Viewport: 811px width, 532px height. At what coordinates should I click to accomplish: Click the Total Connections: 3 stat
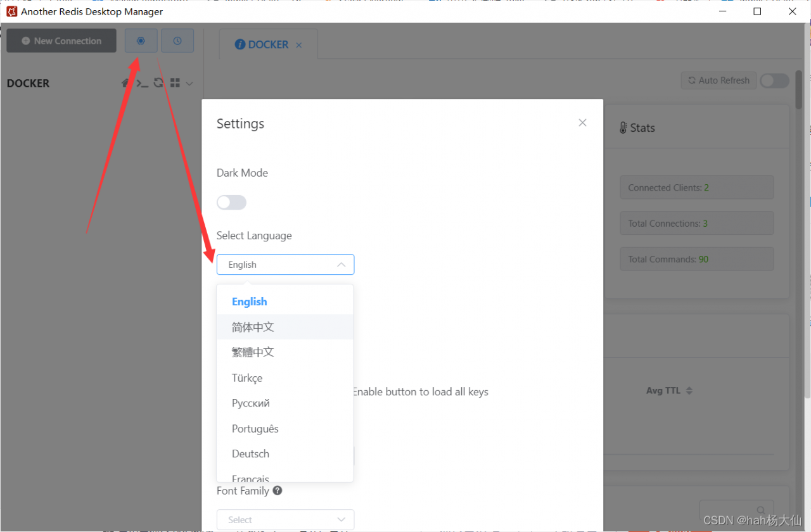click(697, 223)
